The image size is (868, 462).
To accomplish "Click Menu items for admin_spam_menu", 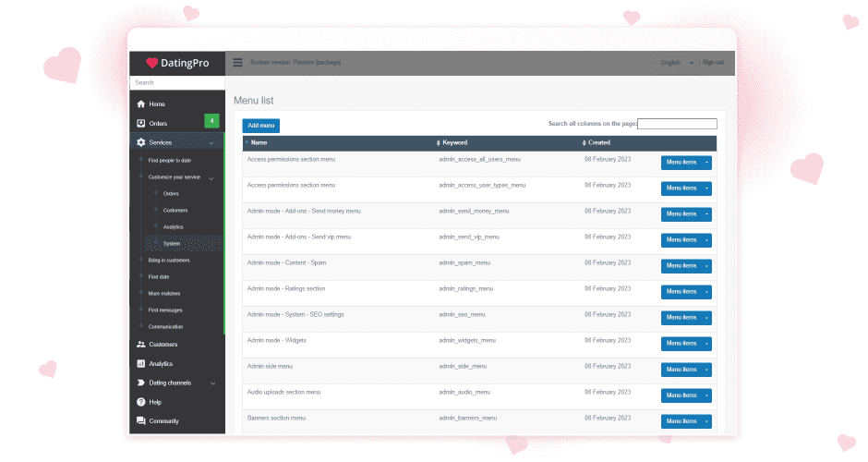I will 681,266.
